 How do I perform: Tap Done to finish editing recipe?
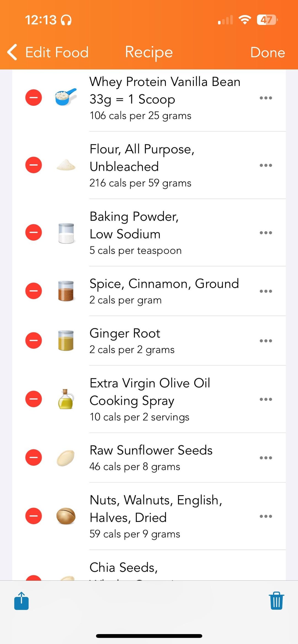267,52
